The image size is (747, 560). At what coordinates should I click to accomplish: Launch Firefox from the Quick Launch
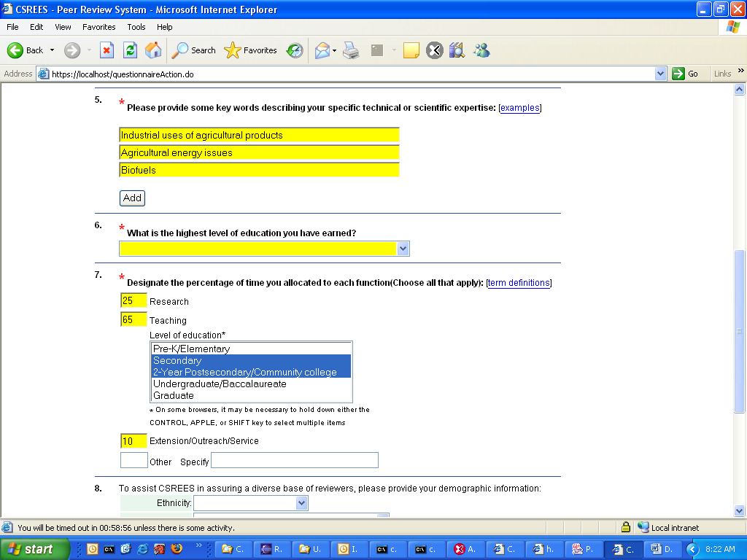[177, 549]
